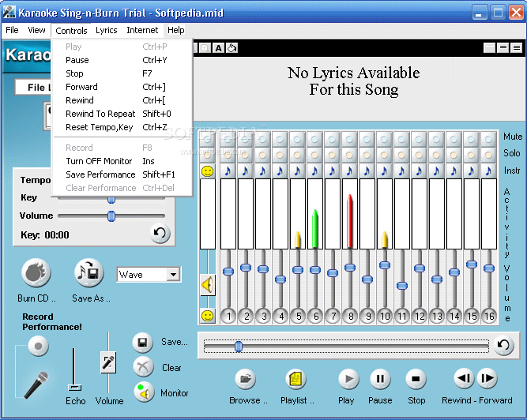Open the File menu

coord(12,30)
